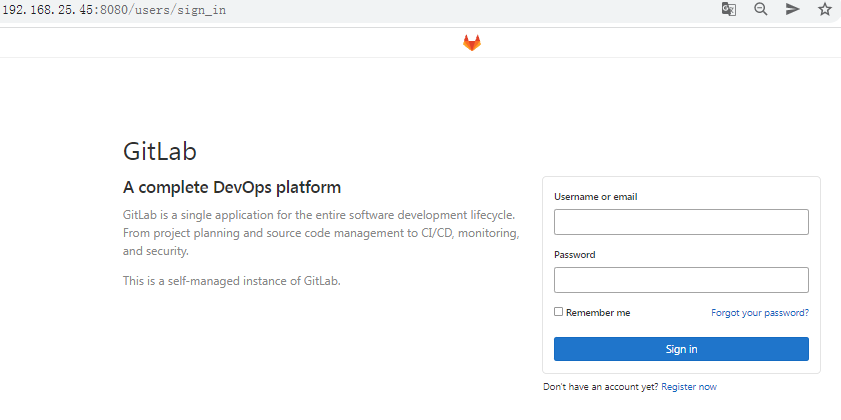
Task: Click the GitLab description paragraph
Action: point(321,233)
